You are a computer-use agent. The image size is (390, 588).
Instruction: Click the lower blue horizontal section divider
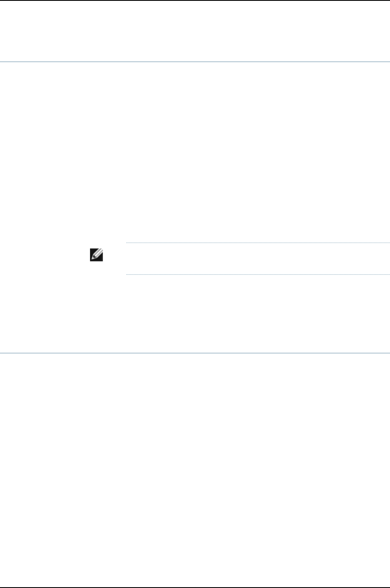pos(195,353)
